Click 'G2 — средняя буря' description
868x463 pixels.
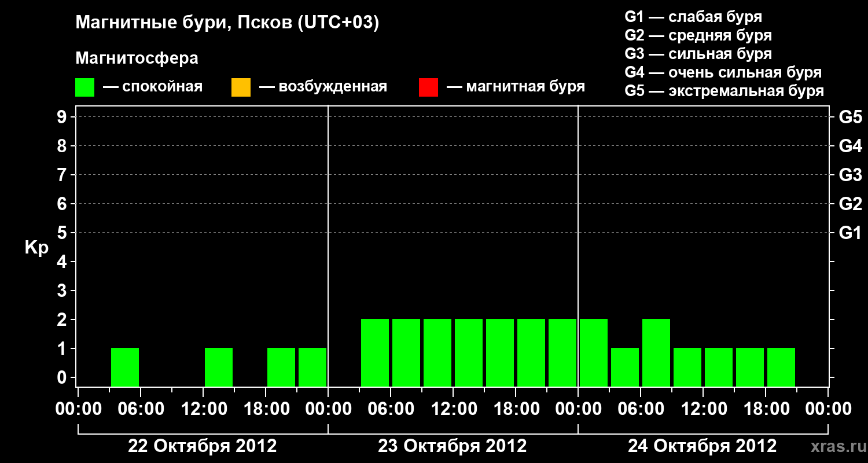click(x=698, y=35)
